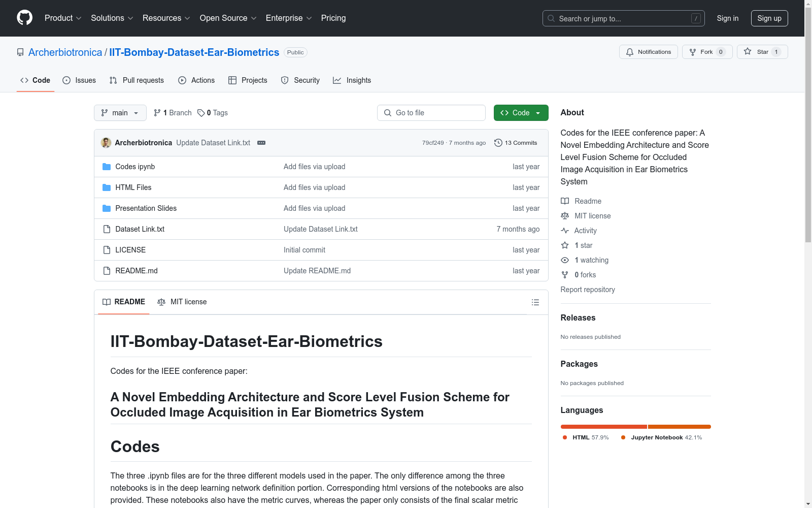Screen dimensions: 812x508
Task: Switch to the Pull requests tab
Action: pos(137,80)
